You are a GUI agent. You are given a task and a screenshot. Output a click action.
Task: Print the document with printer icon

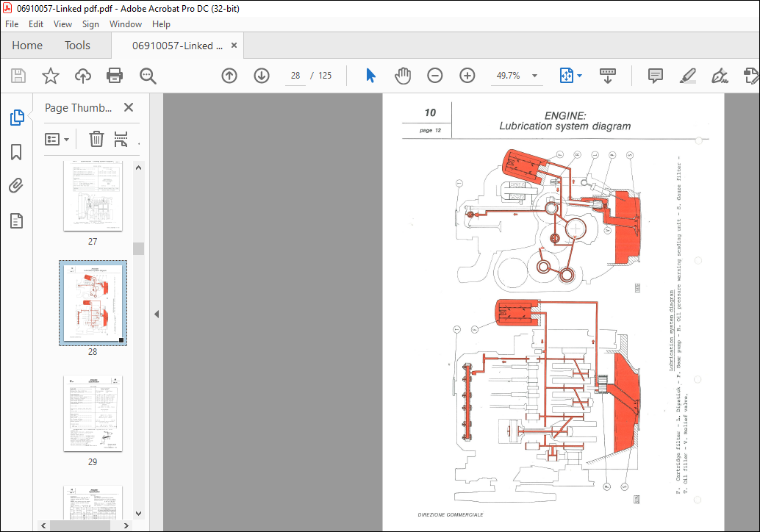[115, 76]
